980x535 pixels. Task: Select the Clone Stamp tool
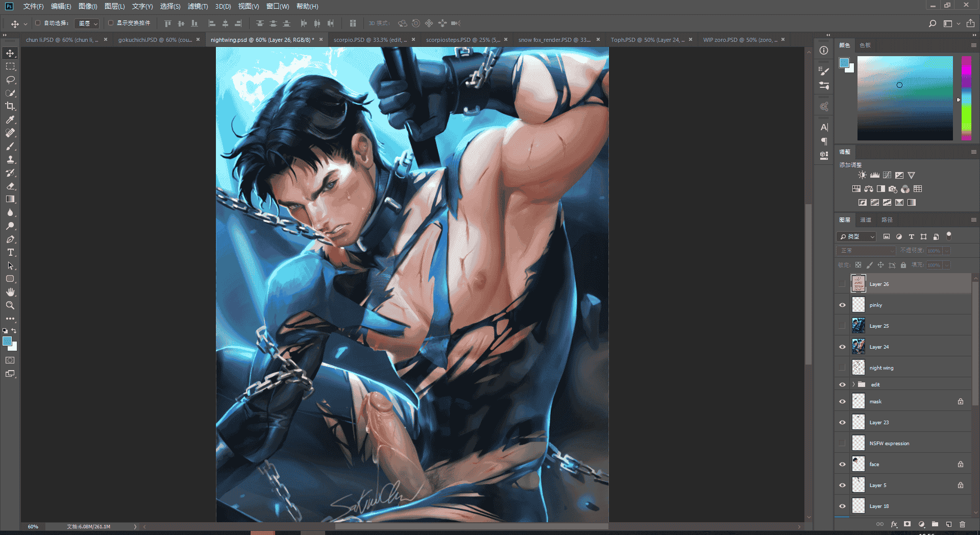[10, 159]
